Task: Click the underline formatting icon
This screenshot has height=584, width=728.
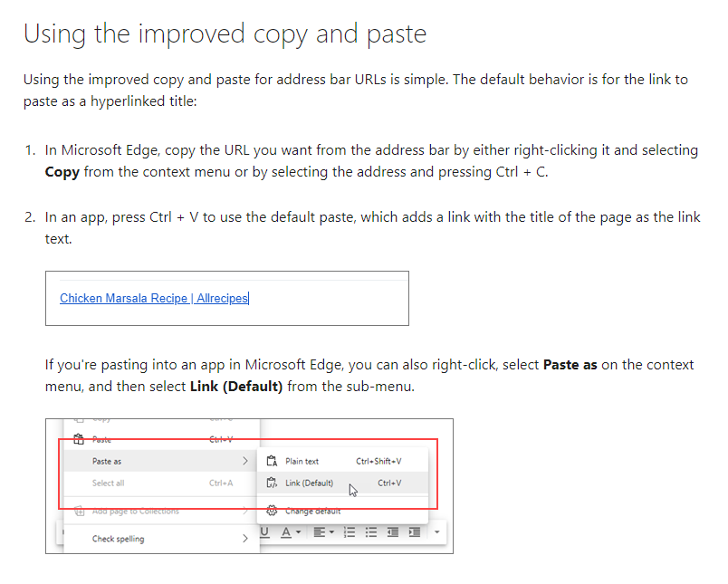Action: (265, 532)
